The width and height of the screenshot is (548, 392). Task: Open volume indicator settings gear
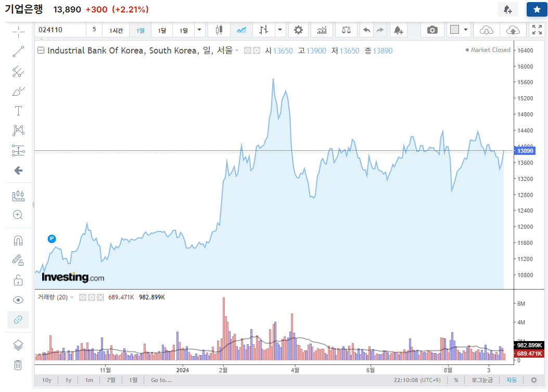(x=92, y=297)
